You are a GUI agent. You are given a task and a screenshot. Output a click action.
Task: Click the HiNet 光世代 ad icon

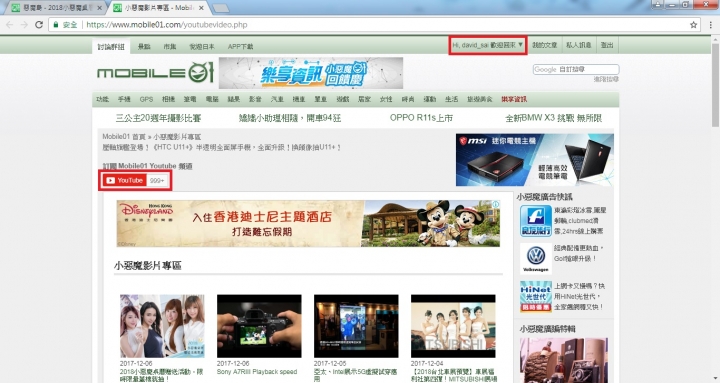(535, 297)
